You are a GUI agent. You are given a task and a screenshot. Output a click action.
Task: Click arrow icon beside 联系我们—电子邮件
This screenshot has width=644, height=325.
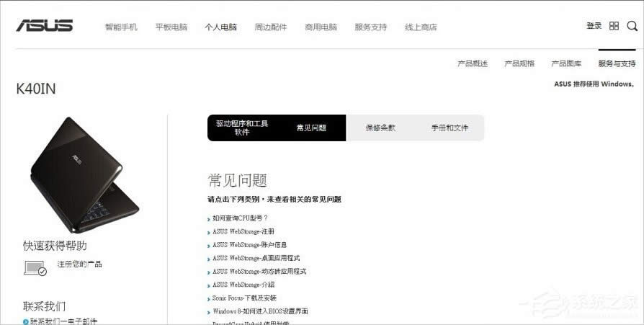[x=26, y=321]
